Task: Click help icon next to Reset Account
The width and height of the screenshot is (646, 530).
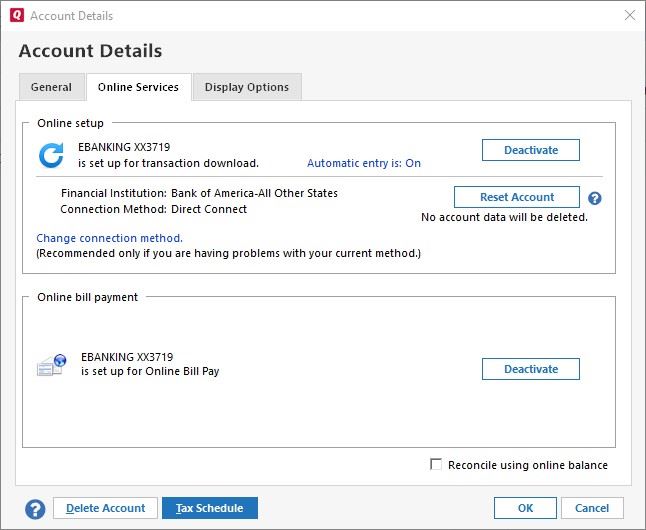Action: click(594, 198)
